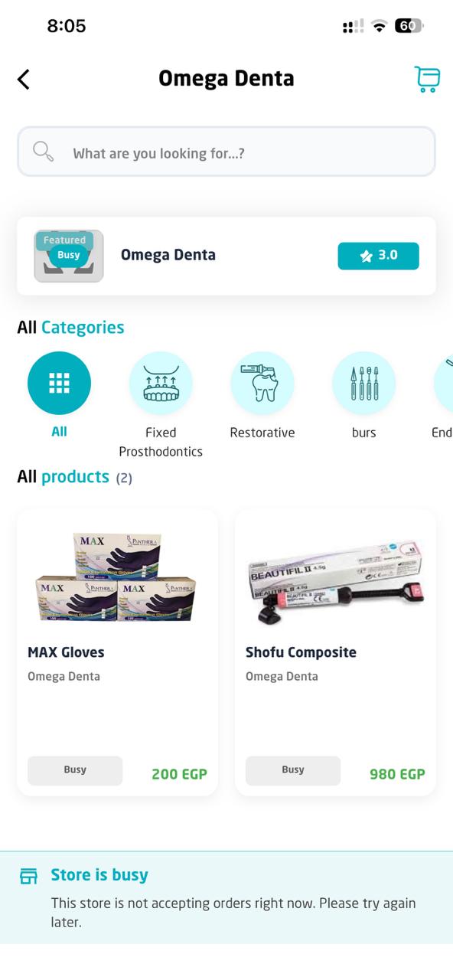Tap the Busy button on MAX Gloves
The image size is (453, 980).
pyautogui.click(x=75, y=770)
